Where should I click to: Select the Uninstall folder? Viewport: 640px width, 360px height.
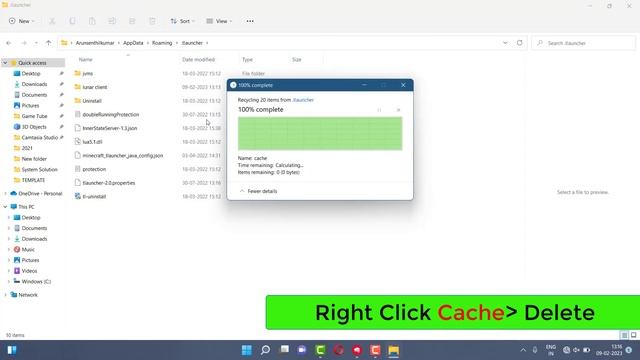[92, 101]
